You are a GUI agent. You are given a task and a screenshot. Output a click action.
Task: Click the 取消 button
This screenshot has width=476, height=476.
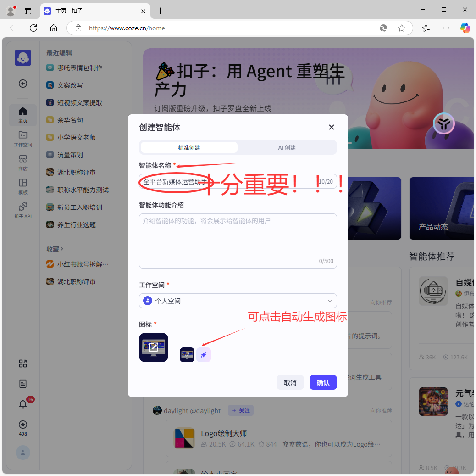click(x=290, y=382)
